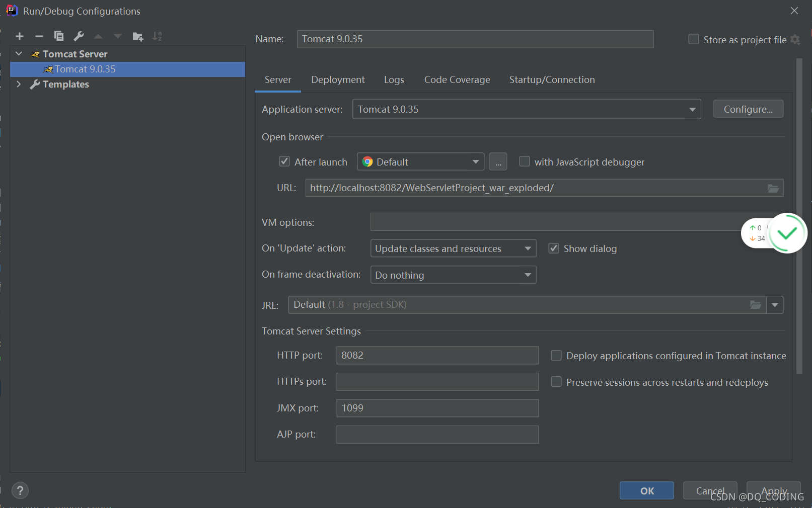Collapse Tomcat Server tree node
This screenshot has height=508, width=812.
click(19, 54)
